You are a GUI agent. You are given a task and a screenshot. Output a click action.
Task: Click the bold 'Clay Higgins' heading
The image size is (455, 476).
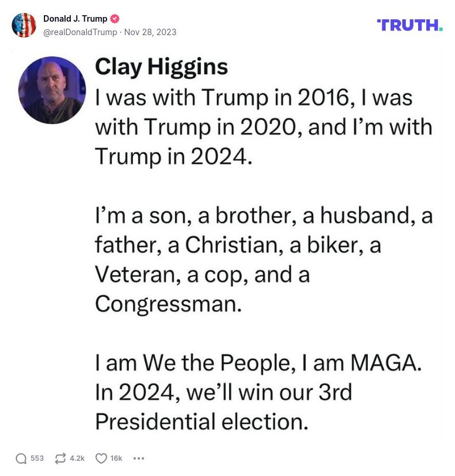point(162,66)
